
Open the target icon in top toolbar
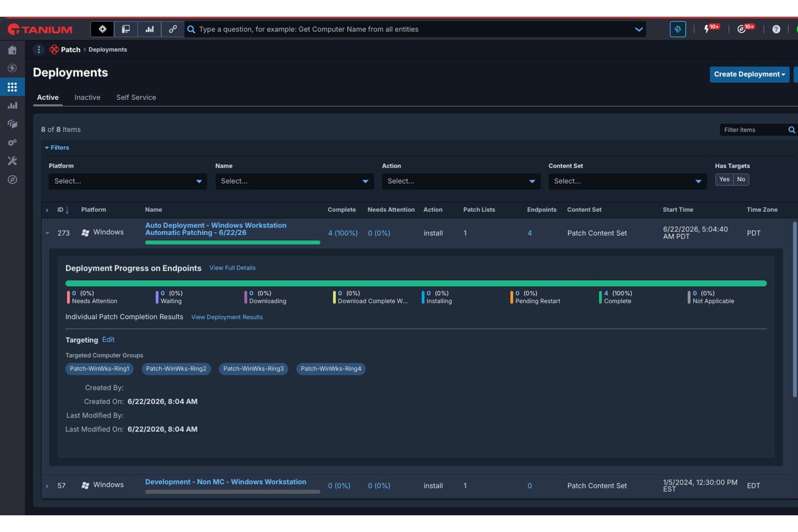pos(102,29)
